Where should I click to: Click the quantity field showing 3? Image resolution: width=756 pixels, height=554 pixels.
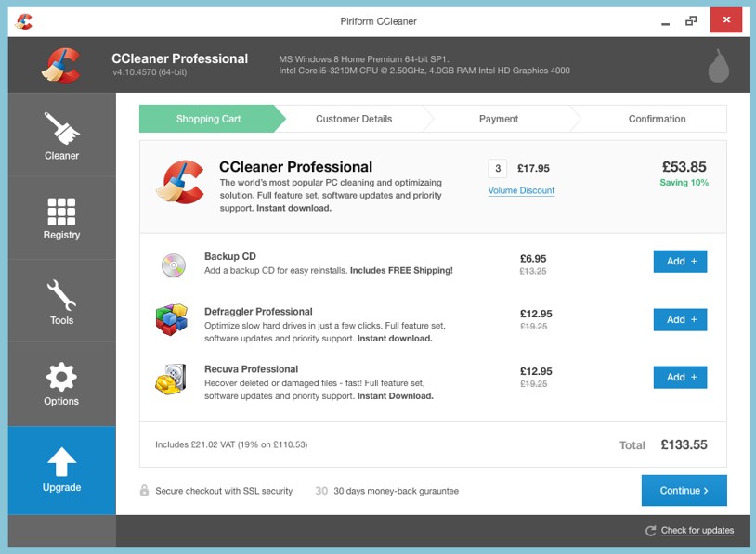[x=498, y=169]
